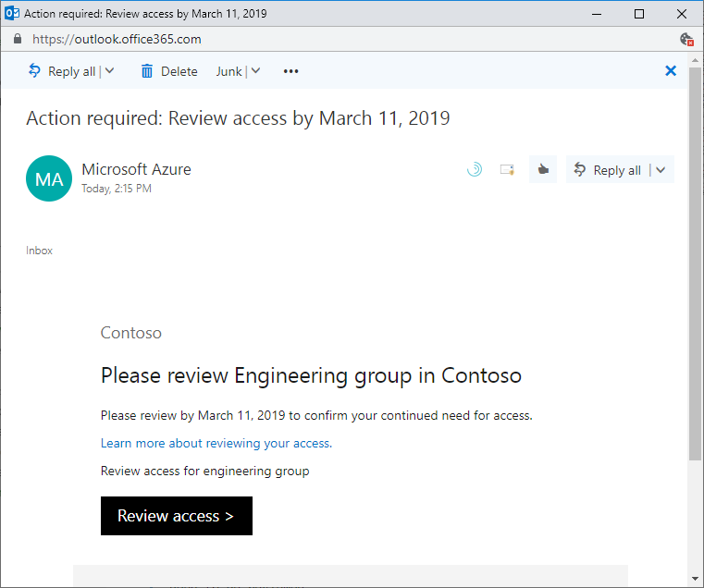Viewport: 704px width, 588px height.
Task: Open the more actions ellipsis menu
Action: [x=291, y=71]
